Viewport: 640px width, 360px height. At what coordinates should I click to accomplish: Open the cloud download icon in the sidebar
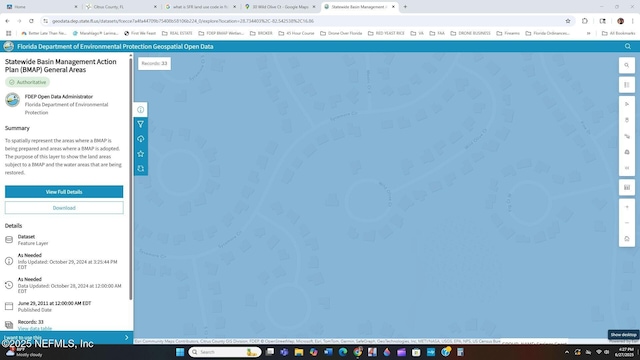(140, 139)
